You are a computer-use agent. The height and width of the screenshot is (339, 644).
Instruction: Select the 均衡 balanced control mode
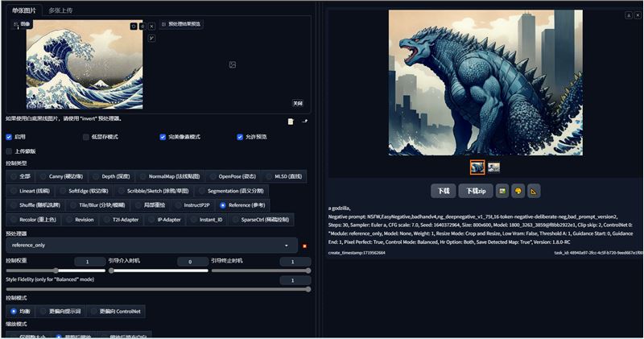[20, 312]
